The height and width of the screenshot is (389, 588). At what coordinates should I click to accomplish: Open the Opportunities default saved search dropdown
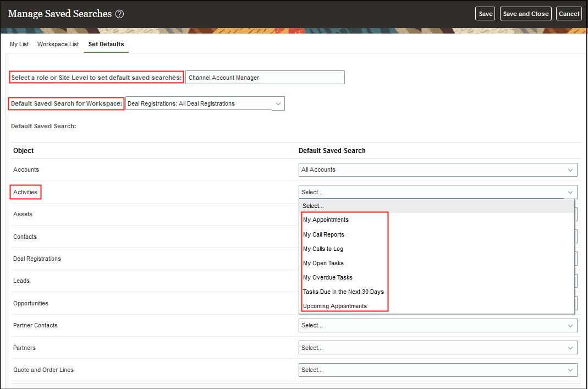574,303
